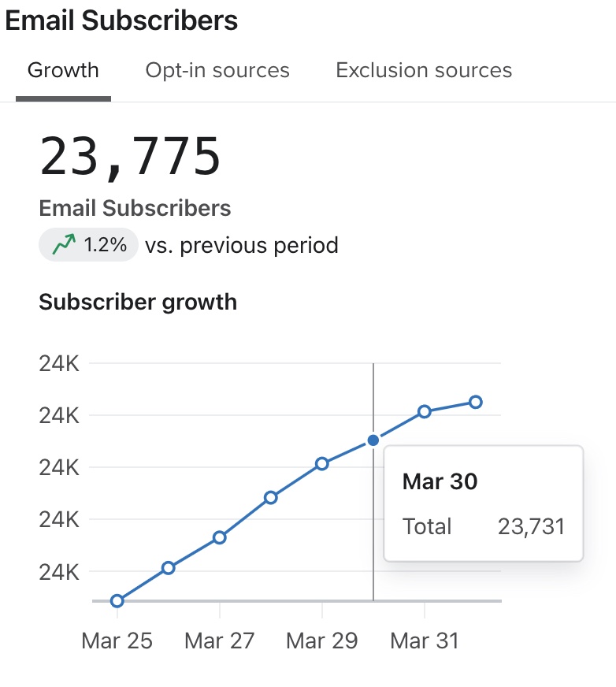Click the highlighted filled Mar 30 data point
The image size is (616, 687).
pos(373,440)
